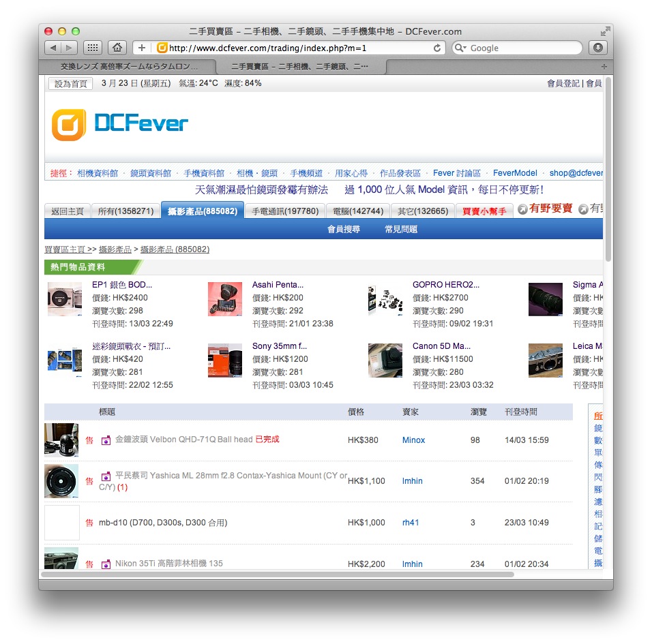652x644 pixels.
Task: Click the horizontal scrollbar thumb
Action: [278, 574]
